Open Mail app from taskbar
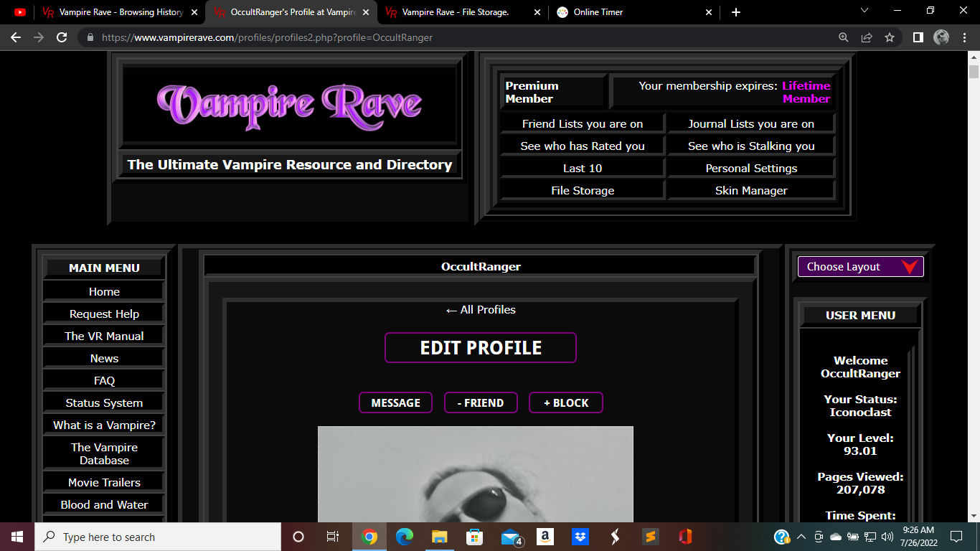Image resolution: width=980 pixels, height=551 pixels. (x=511, y=537)
